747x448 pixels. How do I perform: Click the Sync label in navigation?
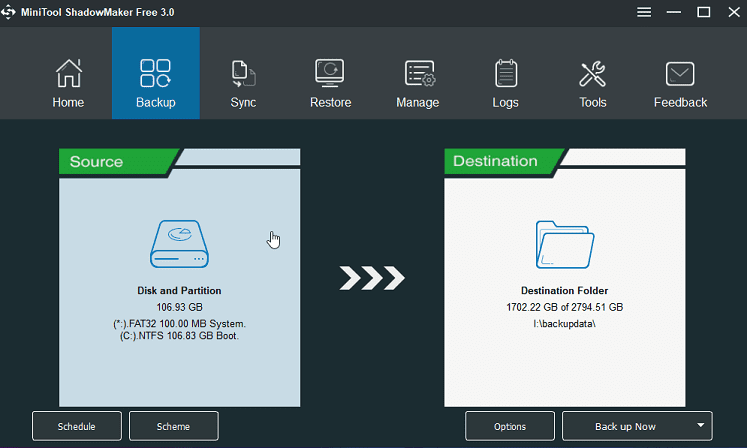[x=243, y=102]
